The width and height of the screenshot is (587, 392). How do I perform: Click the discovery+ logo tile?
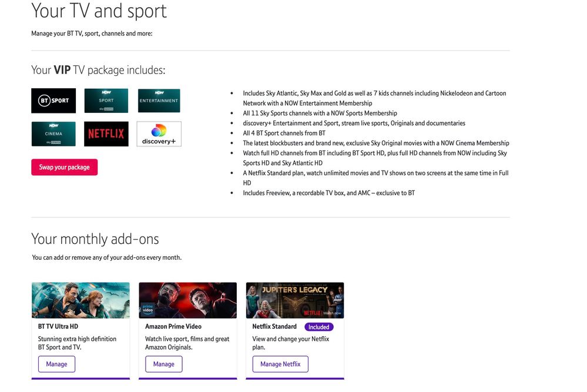point(159,134)
